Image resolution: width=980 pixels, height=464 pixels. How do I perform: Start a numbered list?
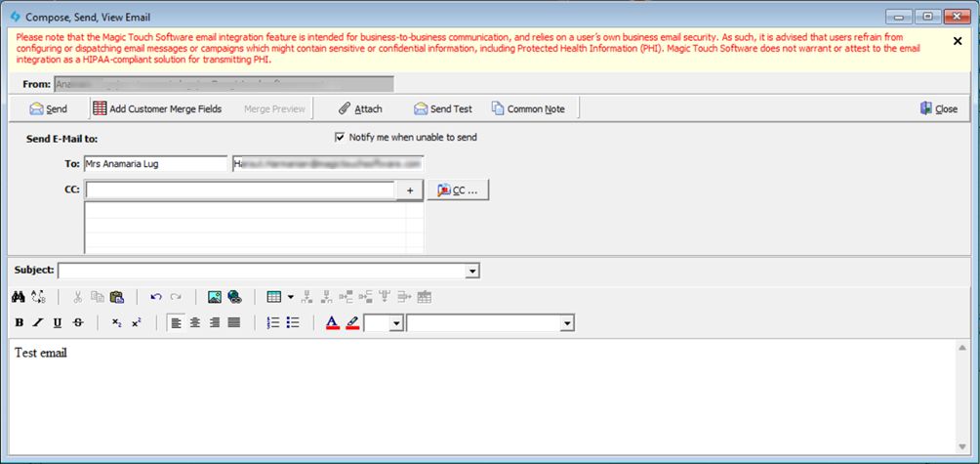[x=273, y=322]
